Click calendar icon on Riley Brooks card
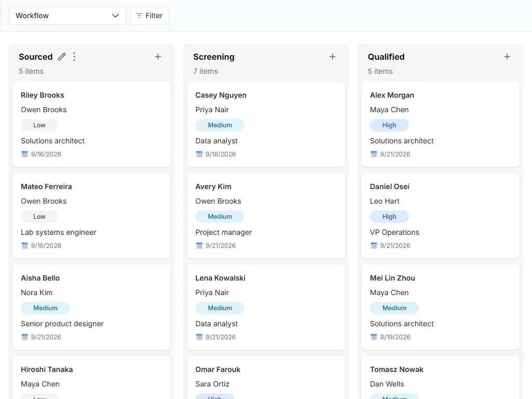The height and width of the screenshot is (399, 532). coord(25,154)
